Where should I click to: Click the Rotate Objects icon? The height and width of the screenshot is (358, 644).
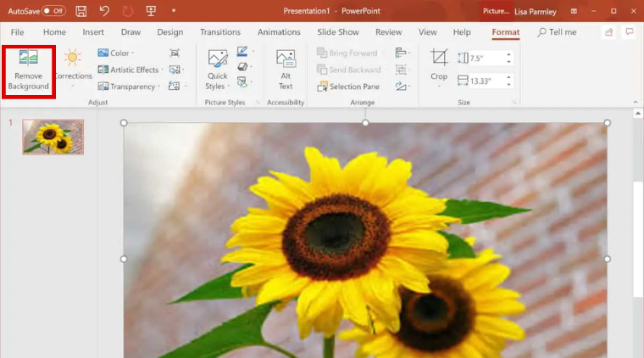click(402, 87)
